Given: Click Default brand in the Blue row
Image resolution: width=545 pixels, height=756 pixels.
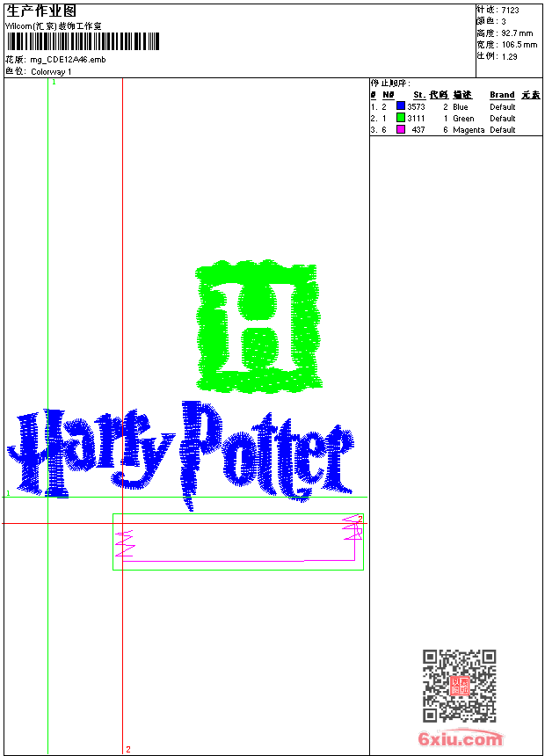Looking at the screenshot, I should (503, 106).
